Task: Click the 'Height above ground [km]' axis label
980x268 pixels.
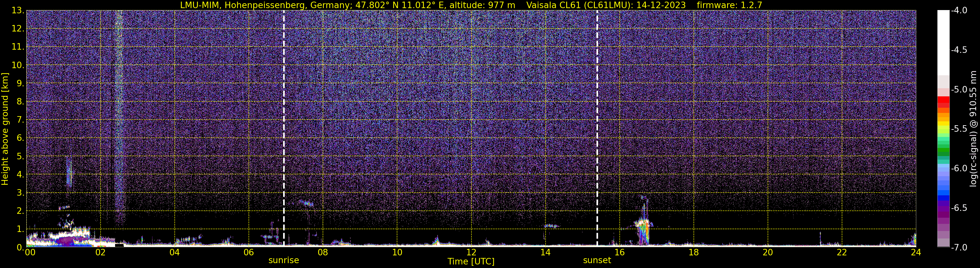Action: point(5,129)
